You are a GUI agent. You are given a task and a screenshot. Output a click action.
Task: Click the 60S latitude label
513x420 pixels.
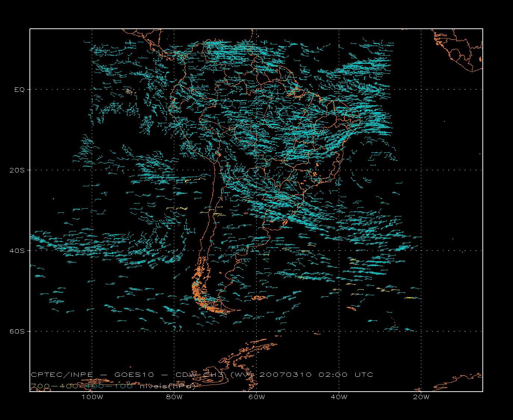click(x=17, y=331)
